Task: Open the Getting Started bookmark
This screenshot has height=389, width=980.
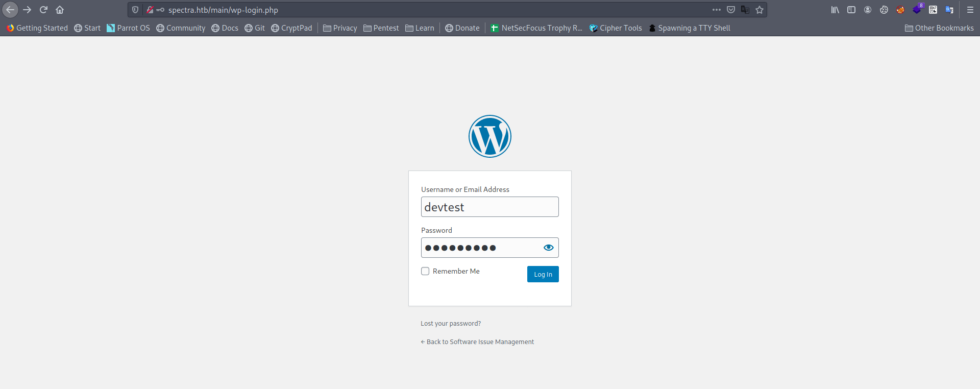Action: (37, 28)
